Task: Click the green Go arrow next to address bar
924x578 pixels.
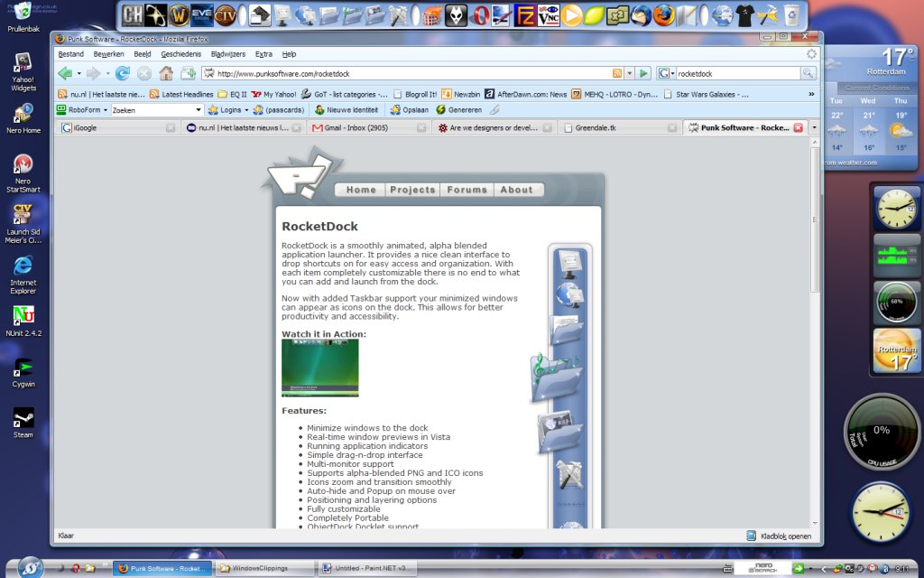Action: point(643,74)
